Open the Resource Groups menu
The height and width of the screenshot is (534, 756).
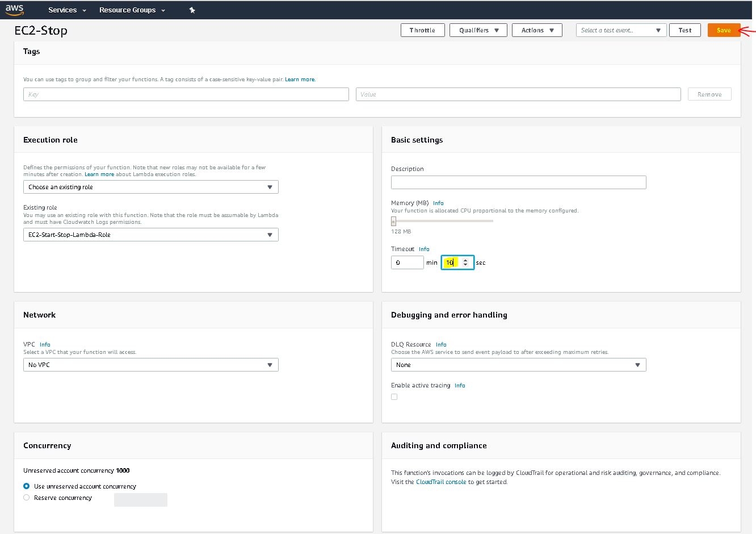click(x=132, y=10)
